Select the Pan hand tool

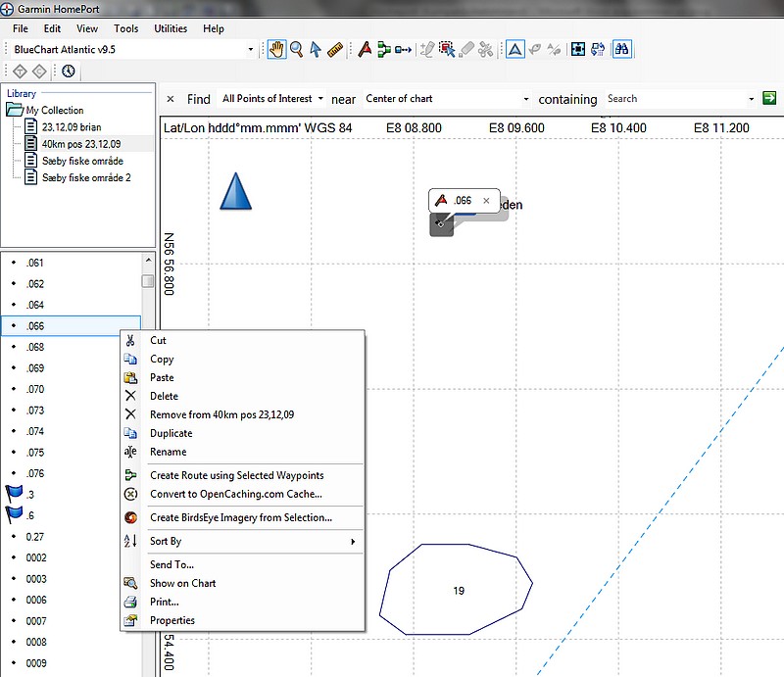click(x=276, y=50)
